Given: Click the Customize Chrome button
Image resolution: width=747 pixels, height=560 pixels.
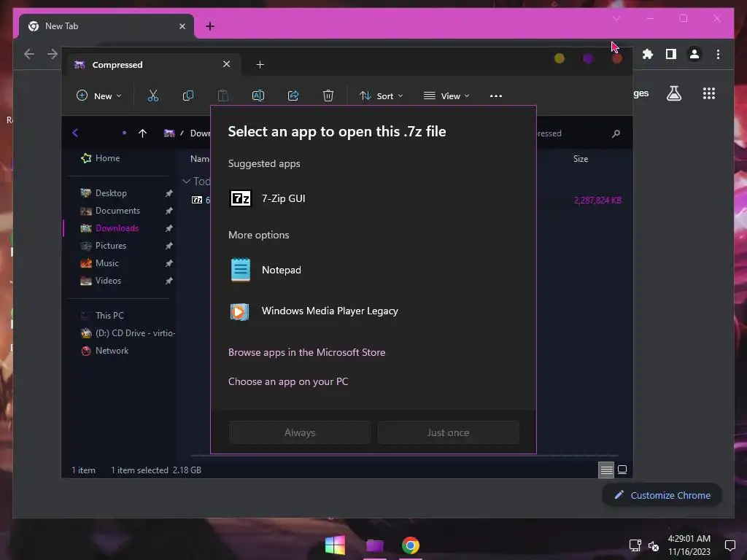Looking at the screenshot, I should (662, 495).
